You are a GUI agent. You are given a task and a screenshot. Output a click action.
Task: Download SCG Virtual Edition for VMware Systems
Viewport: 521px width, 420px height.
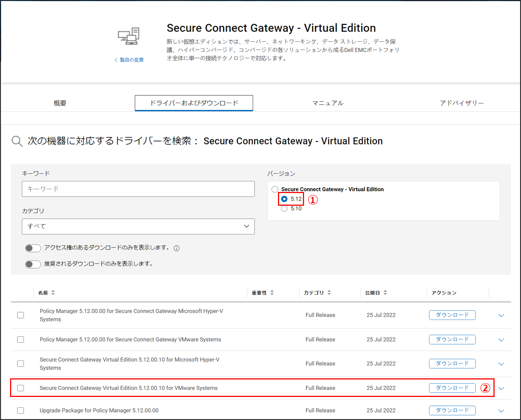coord(452,388)
